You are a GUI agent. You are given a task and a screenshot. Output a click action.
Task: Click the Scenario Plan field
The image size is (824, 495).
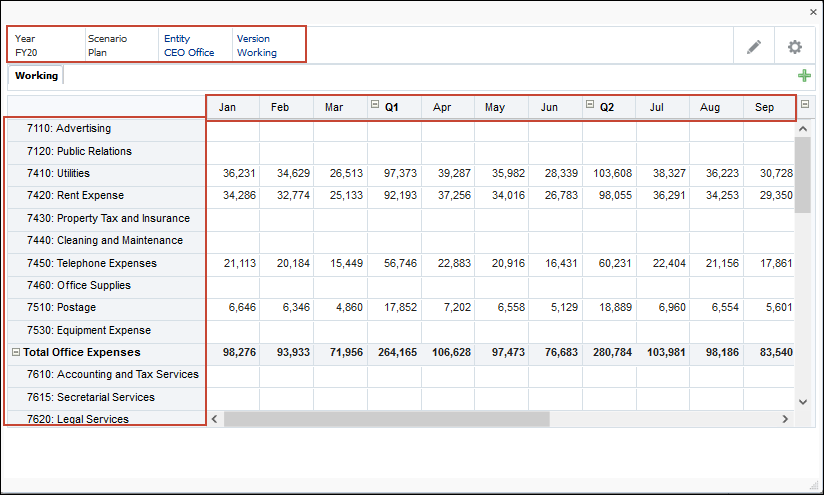pyautogui.click(x=107, y=46)
